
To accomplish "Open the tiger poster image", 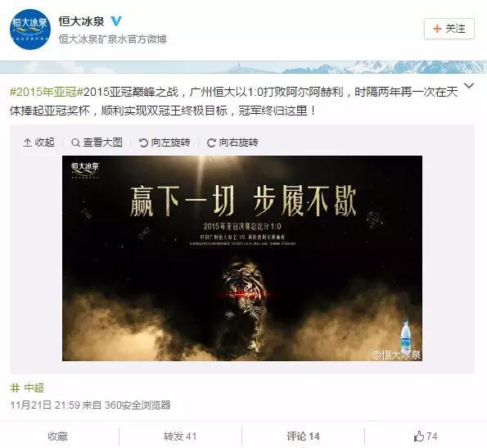I will pos(242,258).
